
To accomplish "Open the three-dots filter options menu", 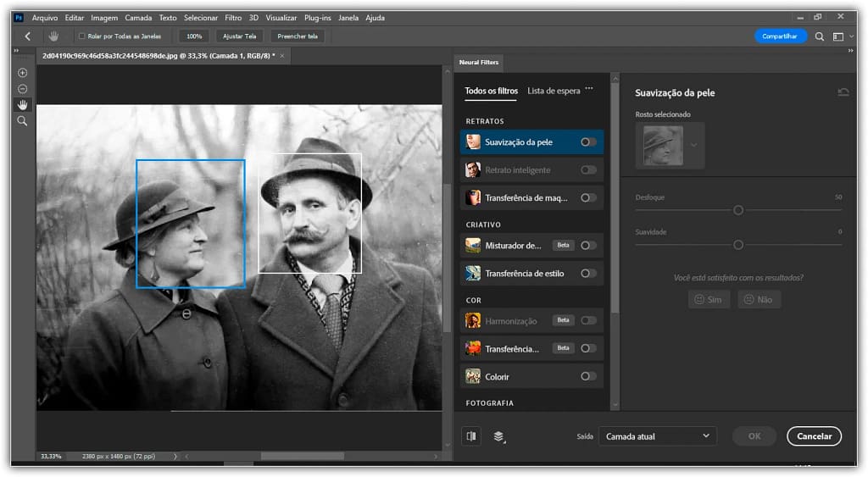I will tap(589, 89).
